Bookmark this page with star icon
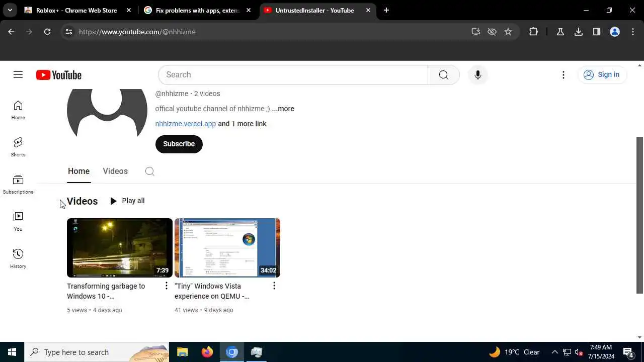 (508, 32)
